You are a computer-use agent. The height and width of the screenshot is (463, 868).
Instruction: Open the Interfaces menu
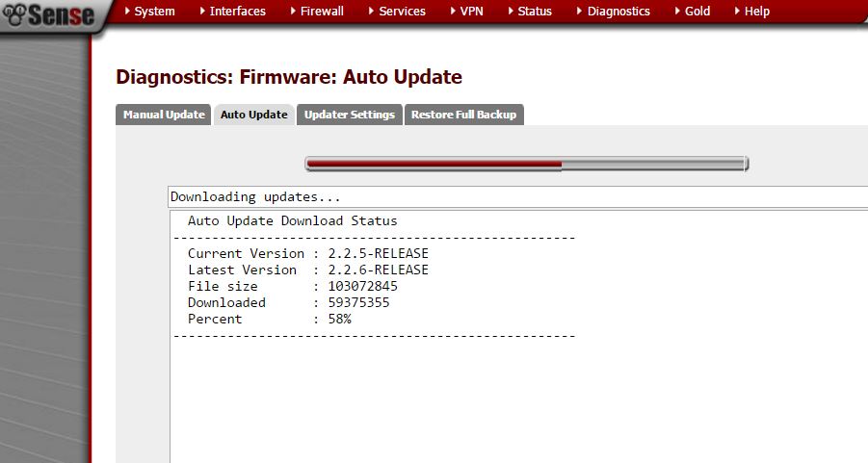(232, 11)
